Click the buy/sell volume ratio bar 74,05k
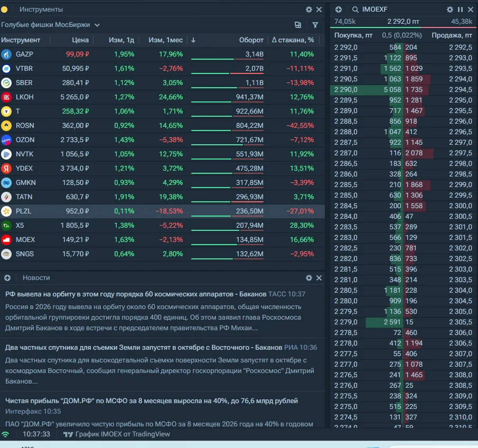 click(x=403, y=27)
